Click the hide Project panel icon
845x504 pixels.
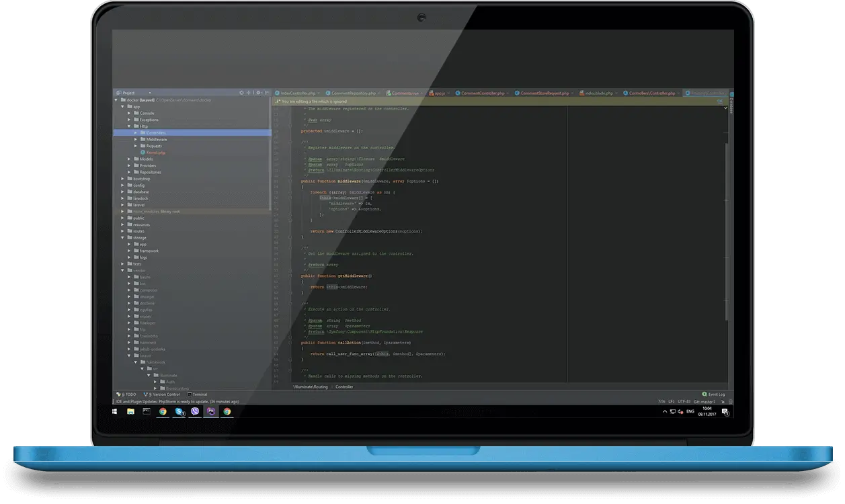[x=266, y=93]
